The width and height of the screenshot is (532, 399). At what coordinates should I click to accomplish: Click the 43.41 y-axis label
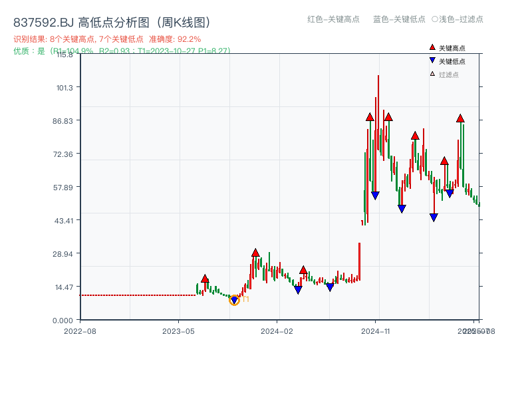63,221
